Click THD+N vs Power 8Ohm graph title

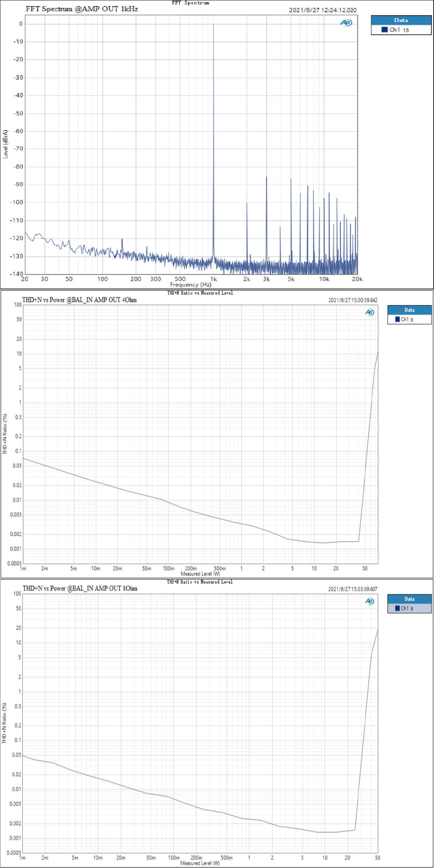point(80,588)
